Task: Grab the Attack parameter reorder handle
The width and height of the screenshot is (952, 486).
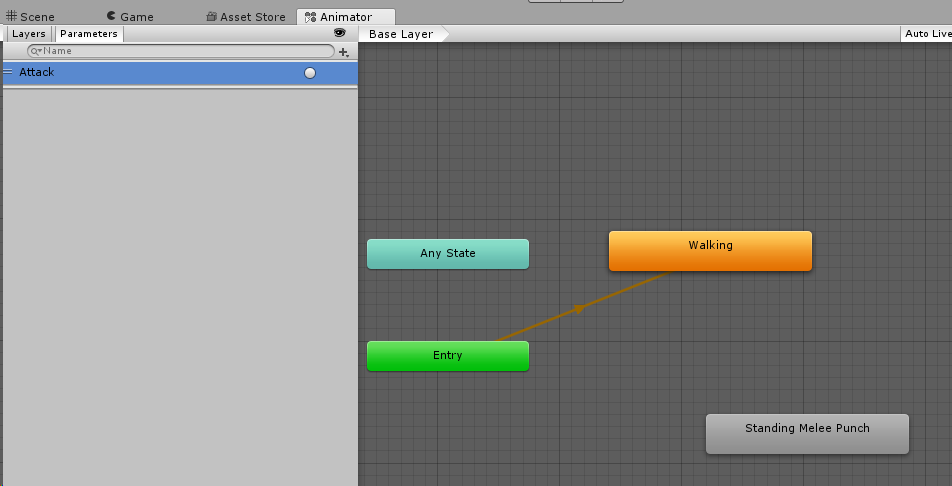Action: [8, 72]
